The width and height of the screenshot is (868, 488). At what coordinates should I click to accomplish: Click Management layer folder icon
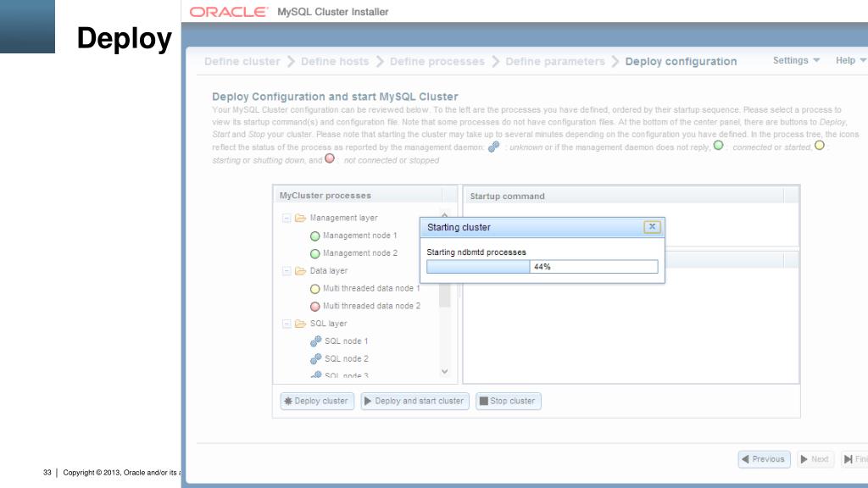coord(301,218)
